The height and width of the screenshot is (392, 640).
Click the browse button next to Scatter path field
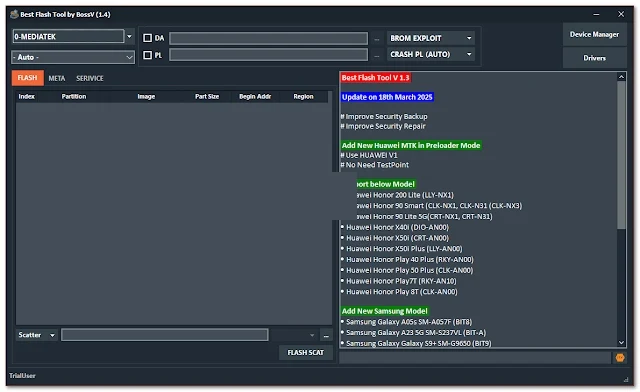tap(326, 335)
